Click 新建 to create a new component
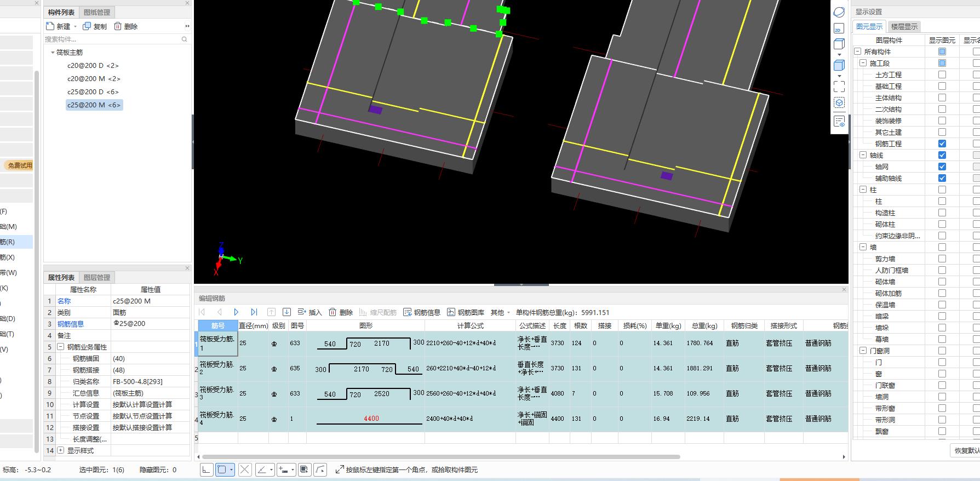Screen dimensions: 980x481 coord(59,26)
